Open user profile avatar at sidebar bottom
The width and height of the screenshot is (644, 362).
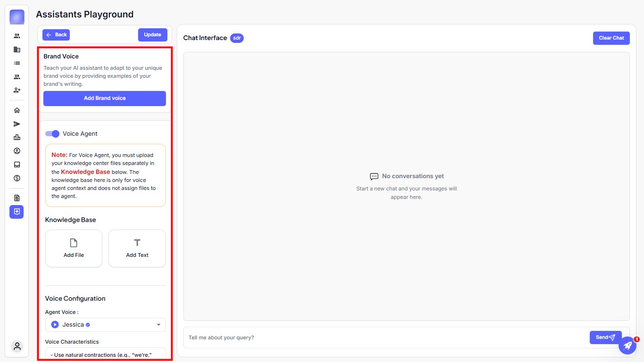click(x=17, y=346)
